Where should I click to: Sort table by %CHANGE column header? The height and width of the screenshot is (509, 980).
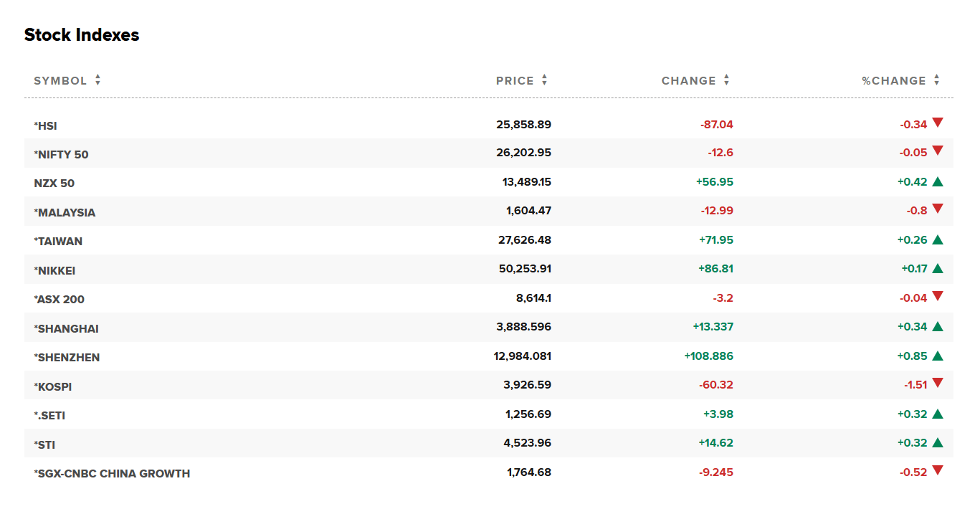point(893,81)
